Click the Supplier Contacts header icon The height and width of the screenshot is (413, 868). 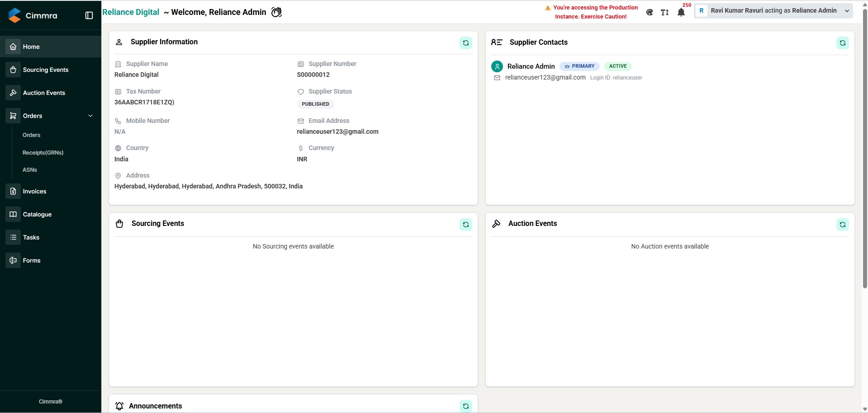[x=497, y=42]
